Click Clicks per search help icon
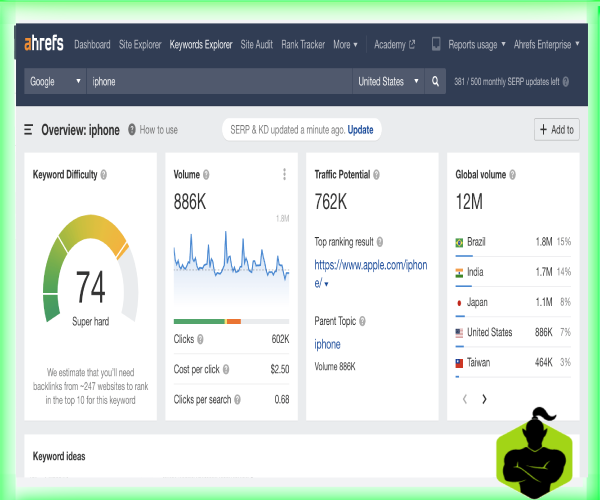The width and height of the screenshot is (600, 500). coord(237,399)
